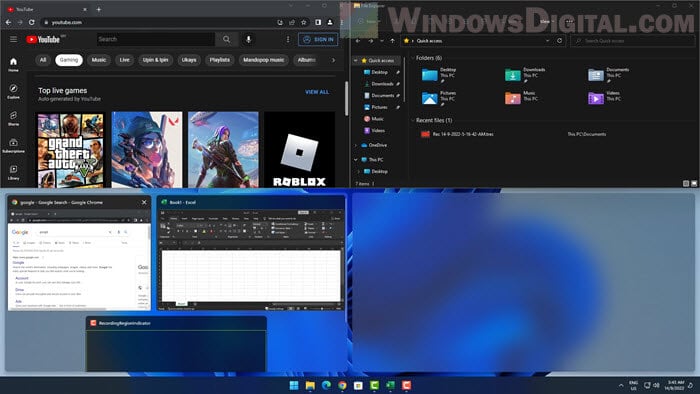
Task: Show hidden system tray icons
Action: 621,386
